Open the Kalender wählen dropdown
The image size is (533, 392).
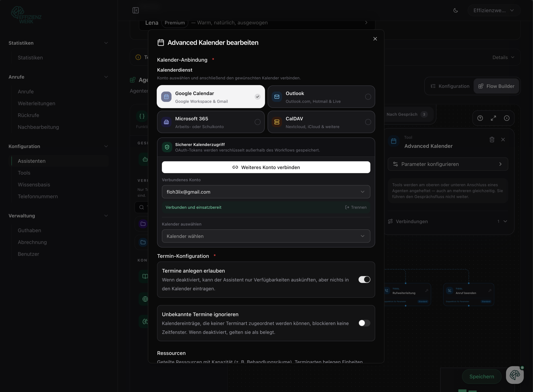(x=266, y=236)
